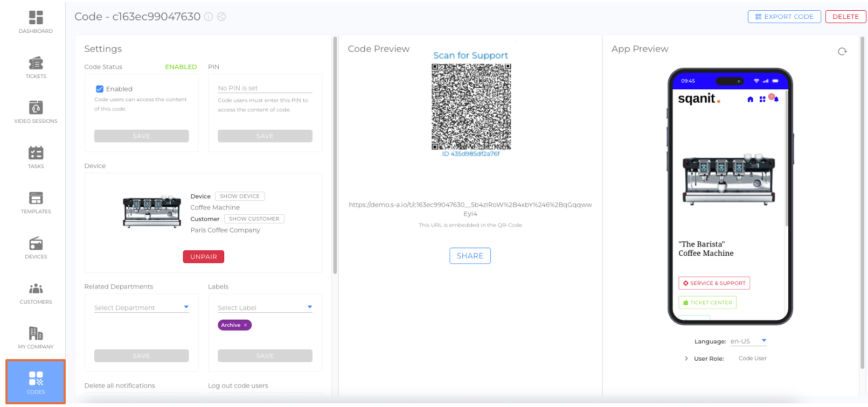Uncheck the Enabled code status checkbox
Screen dimensions: 868x407
[100, 89]
